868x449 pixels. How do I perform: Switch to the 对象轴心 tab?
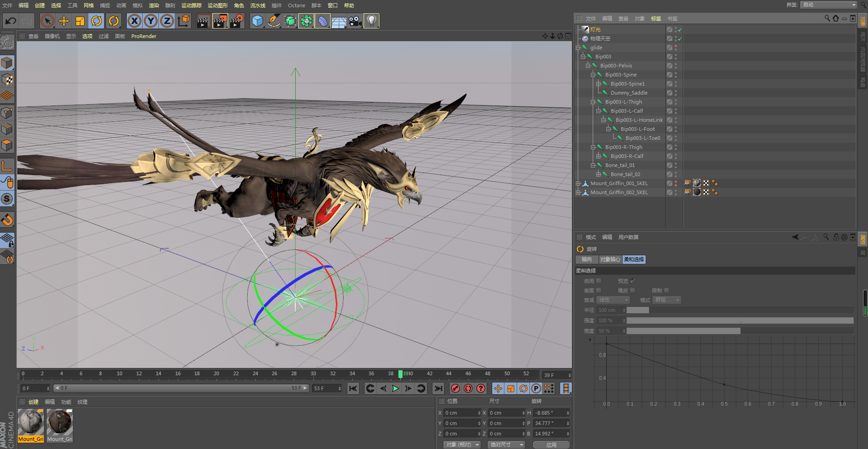tap(610, 259)
